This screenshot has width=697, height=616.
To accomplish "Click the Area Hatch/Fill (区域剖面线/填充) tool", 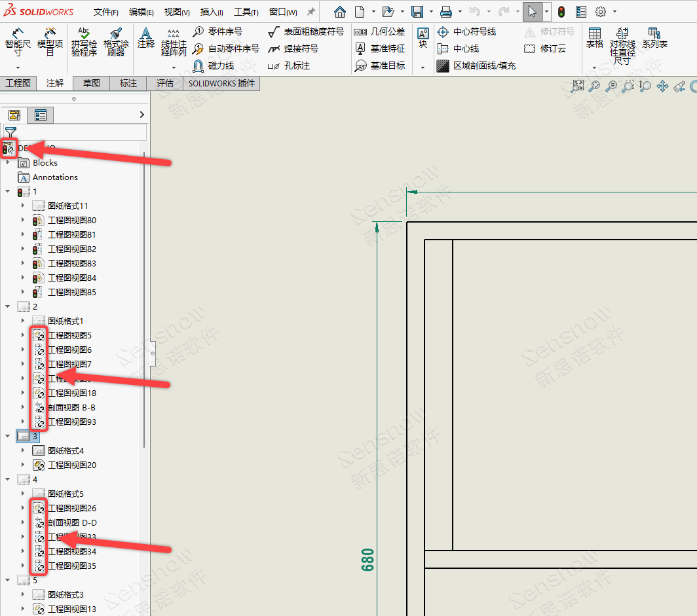I will 476,65.
